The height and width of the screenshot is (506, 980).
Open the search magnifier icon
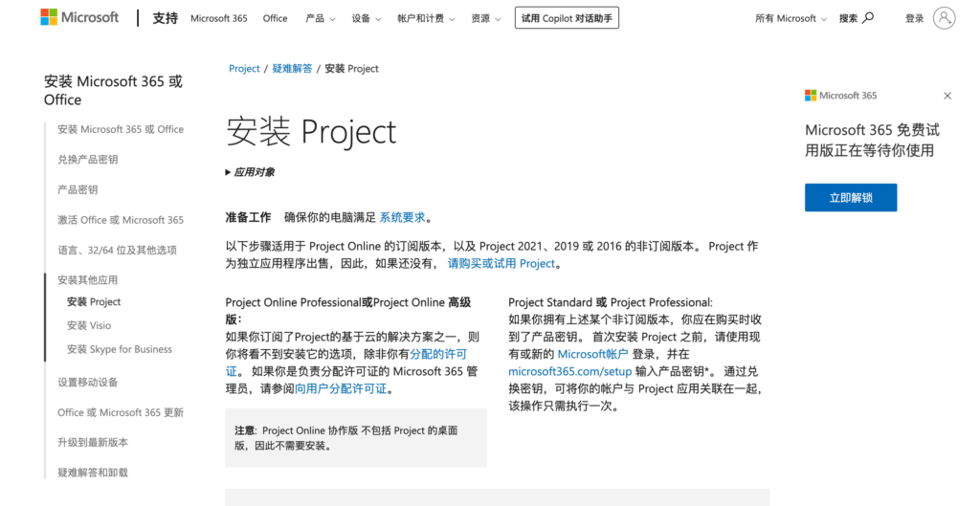868,18
